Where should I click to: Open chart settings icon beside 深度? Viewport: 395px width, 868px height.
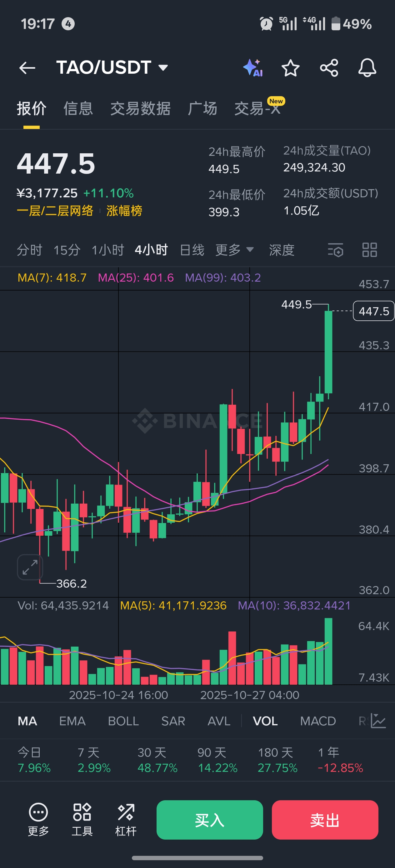coord(335,250)
